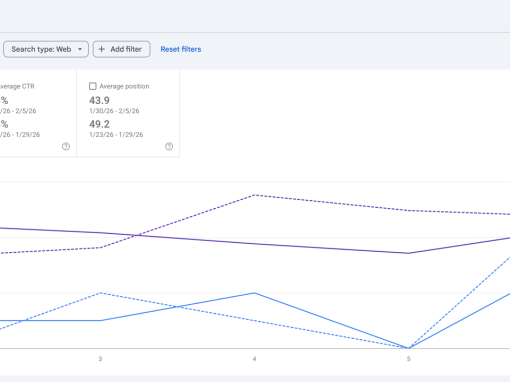Click the 1/30/26 - 2/5/26 date range text
The height and width of the screenshot is (382, 510).
point(114,111)
